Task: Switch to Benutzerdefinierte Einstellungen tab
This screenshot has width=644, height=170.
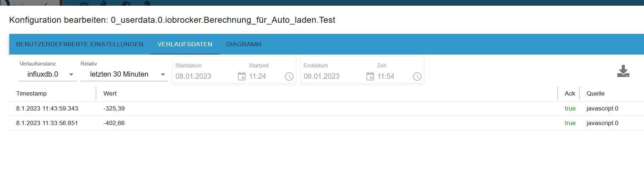Action: pos(80,44)
